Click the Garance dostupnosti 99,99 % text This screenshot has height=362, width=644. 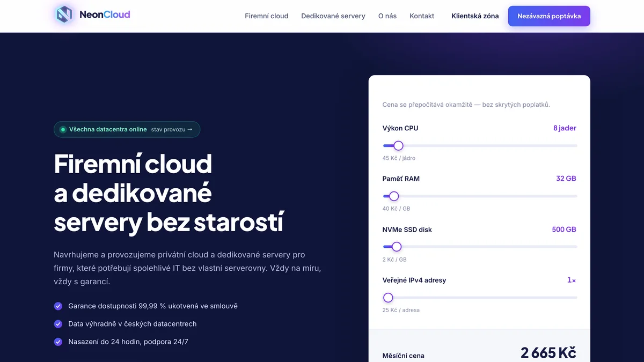pyautogui.click(x=153, y=306)
